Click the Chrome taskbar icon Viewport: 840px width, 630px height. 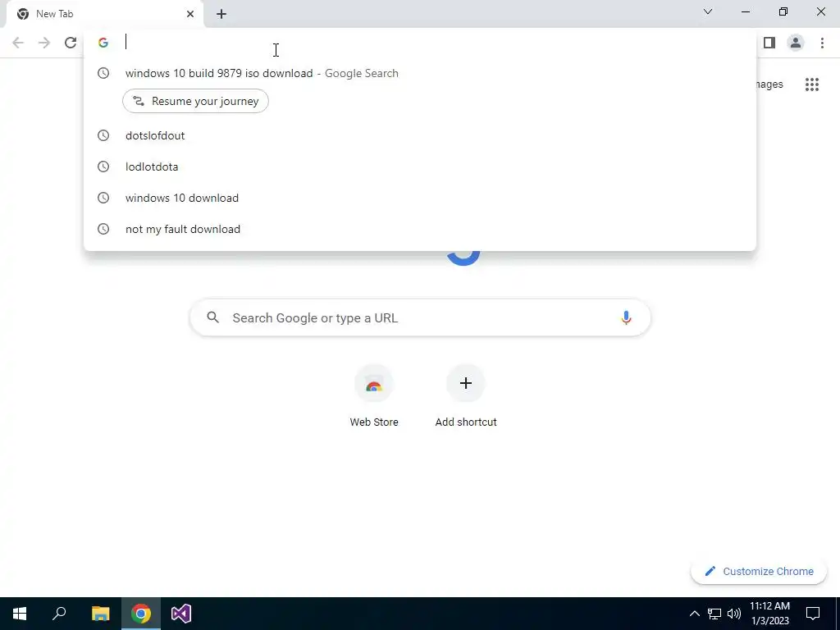click(141, 614)
